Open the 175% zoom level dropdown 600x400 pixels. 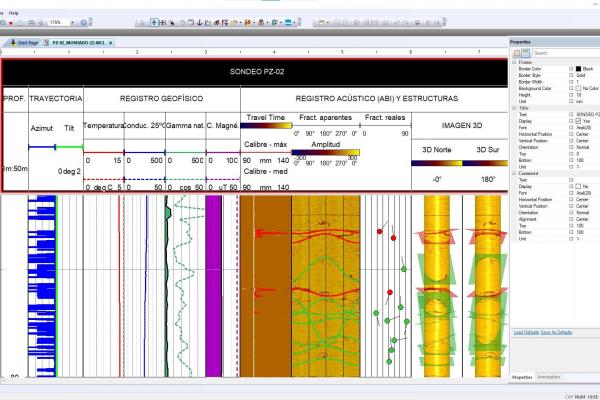pos(70,21)
